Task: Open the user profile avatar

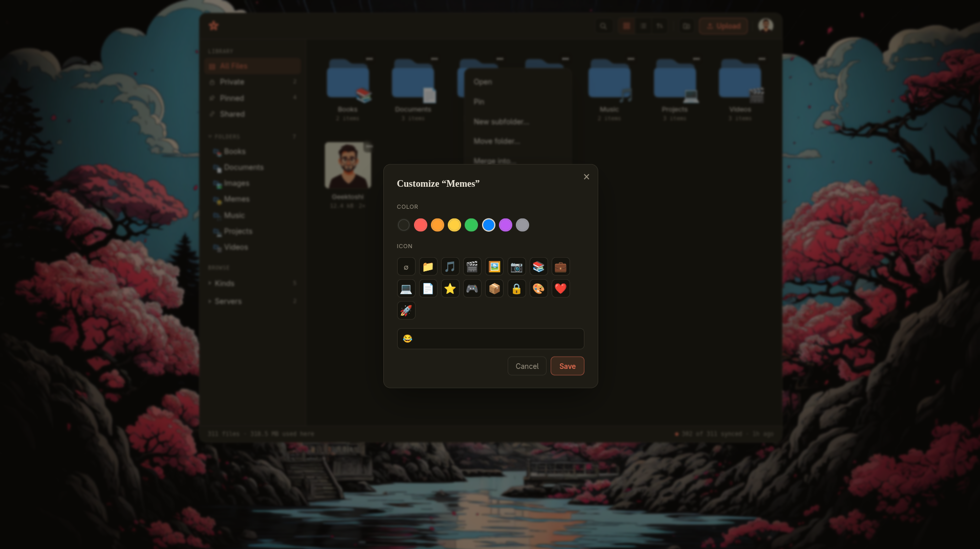Action: (766, 26)
